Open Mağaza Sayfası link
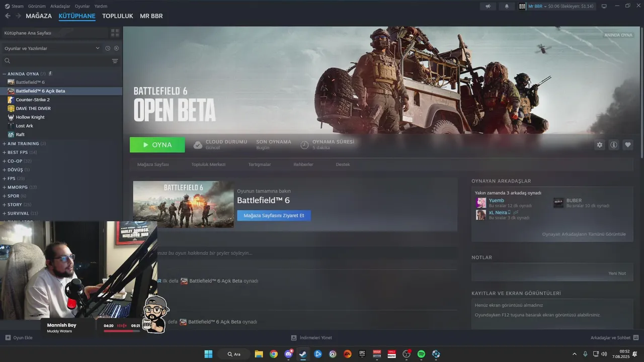This screenshot has width=644, height=362. pyautogui.click(x=153, y=164)
